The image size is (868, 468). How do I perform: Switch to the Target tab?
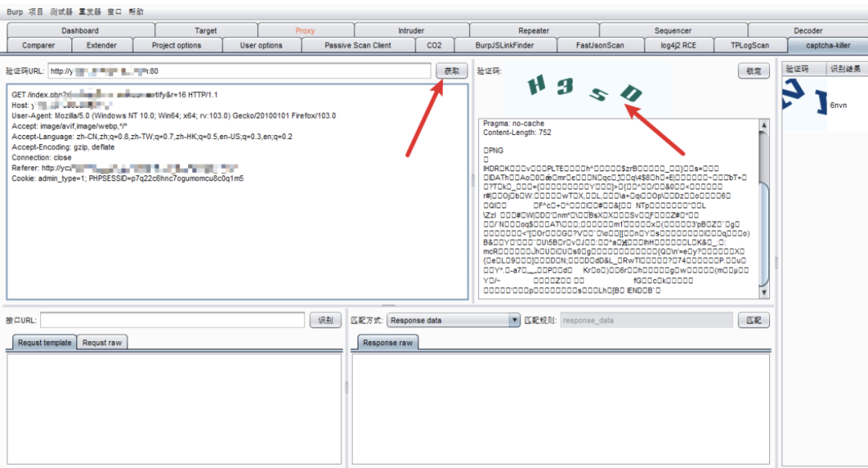pyautogui.click(x=206, y=31)
